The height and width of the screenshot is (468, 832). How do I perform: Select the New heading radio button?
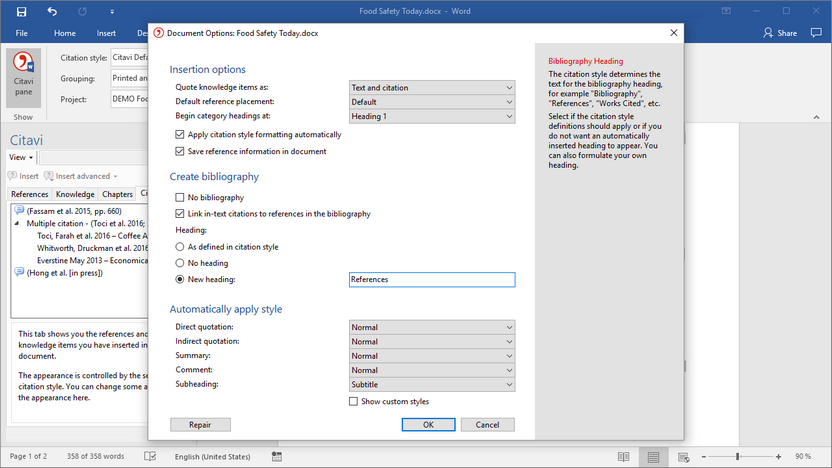179,279
